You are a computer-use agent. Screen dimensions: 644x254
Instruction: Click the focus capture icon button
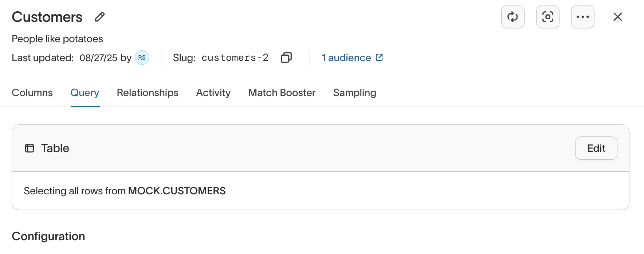(x=547, y=17)
